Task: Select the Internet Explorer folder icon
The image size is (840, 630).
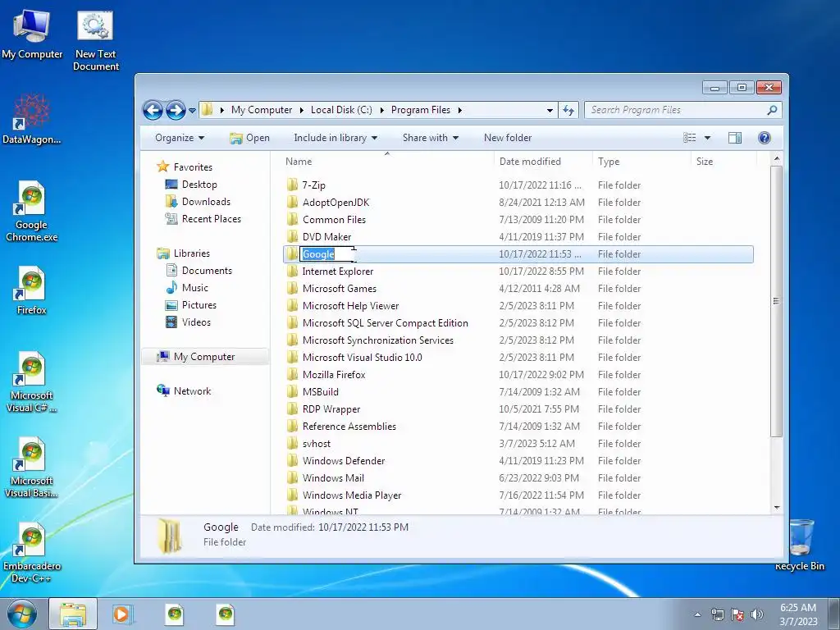Action: pyautogui.click(x=292, y=271)
